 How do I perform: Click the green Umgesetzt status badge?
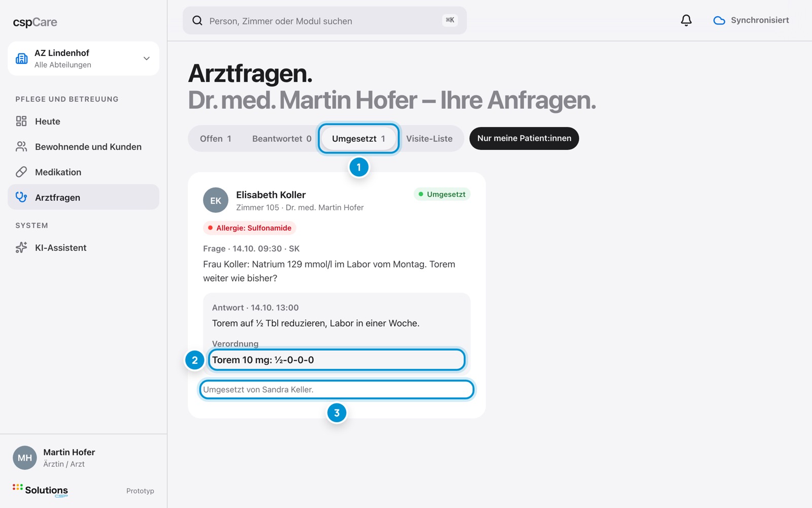point(442,194)
